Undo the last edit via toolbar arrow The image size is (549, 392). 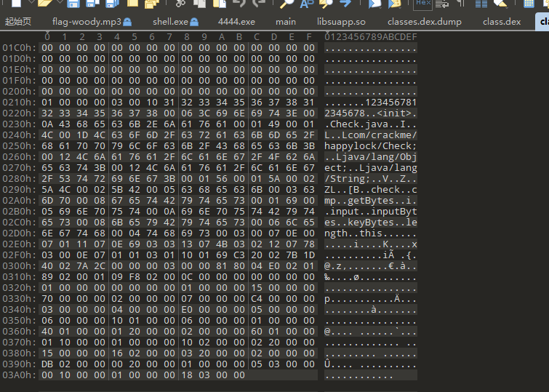tap(239, 3)
